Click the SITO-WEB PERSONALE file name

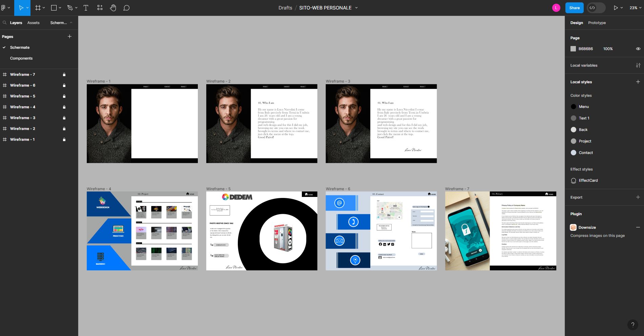(325, 8)
